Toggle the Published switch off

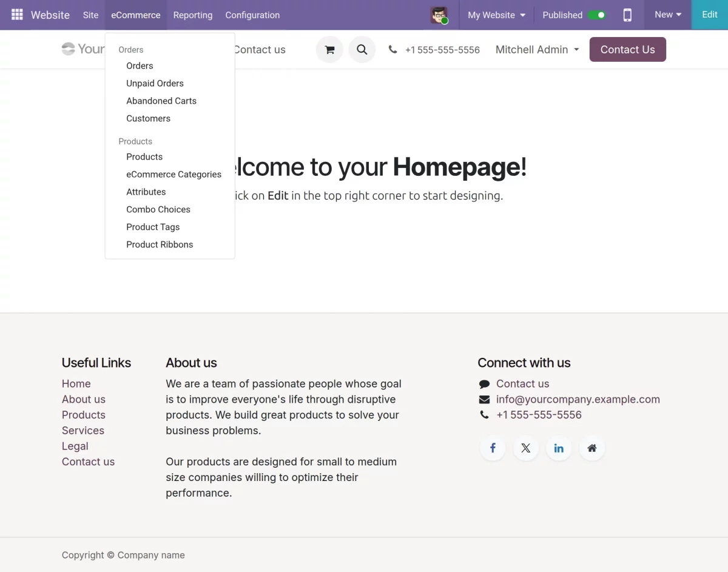coord(597,15)
